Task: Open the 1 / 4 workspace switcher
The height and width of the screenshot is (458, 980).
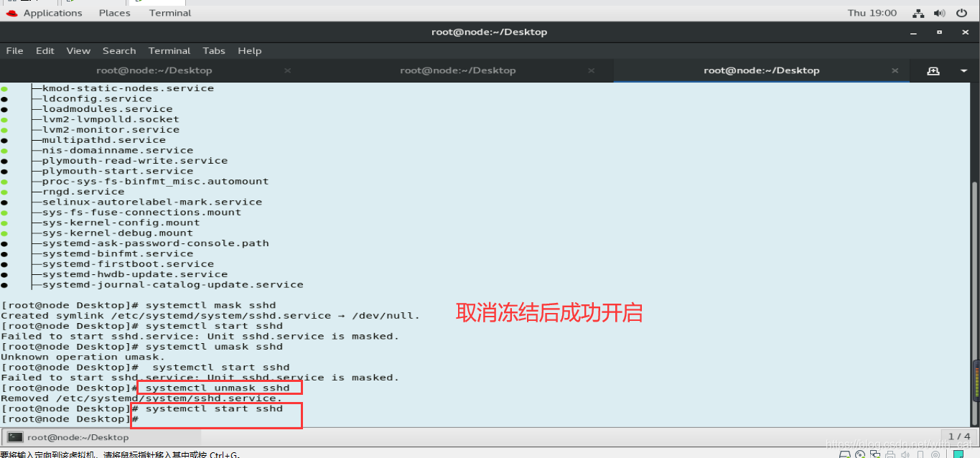Action: [x=959, y=436]
